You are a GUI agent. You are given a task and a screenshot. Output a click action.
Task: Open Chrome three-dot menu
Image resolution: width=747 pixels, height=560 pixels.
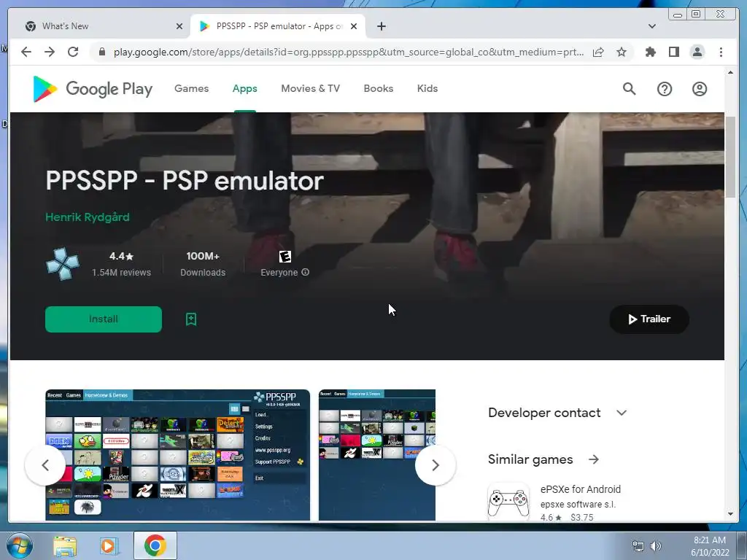click(721, 52)
